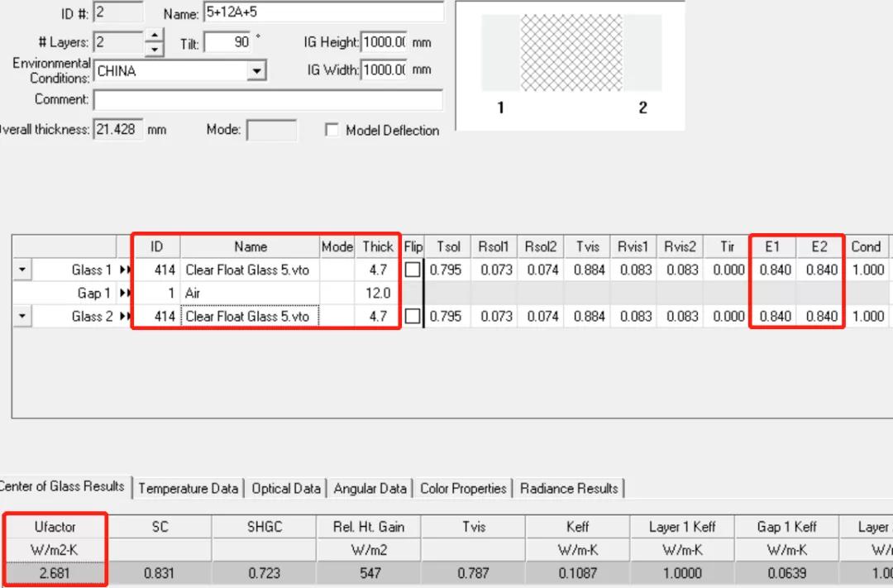Click the SHGC result value 0.723
This screenshot has height=588, width=893.
click(265, 573)
